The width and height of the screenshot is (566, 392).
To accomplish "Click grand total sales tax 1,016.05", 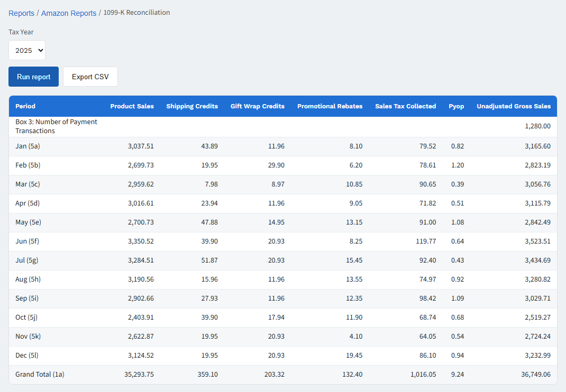I will (423, 375).
